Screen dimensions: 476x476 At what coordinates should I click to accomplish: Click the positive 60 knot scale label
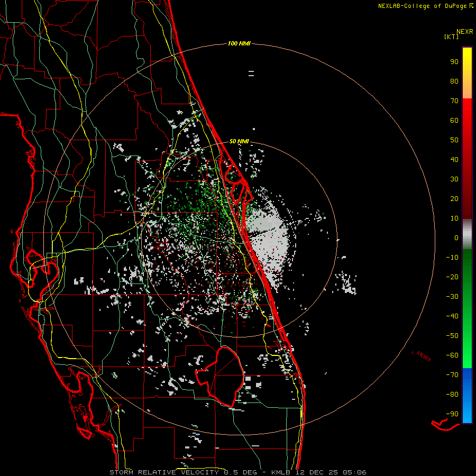coord(454,120)
